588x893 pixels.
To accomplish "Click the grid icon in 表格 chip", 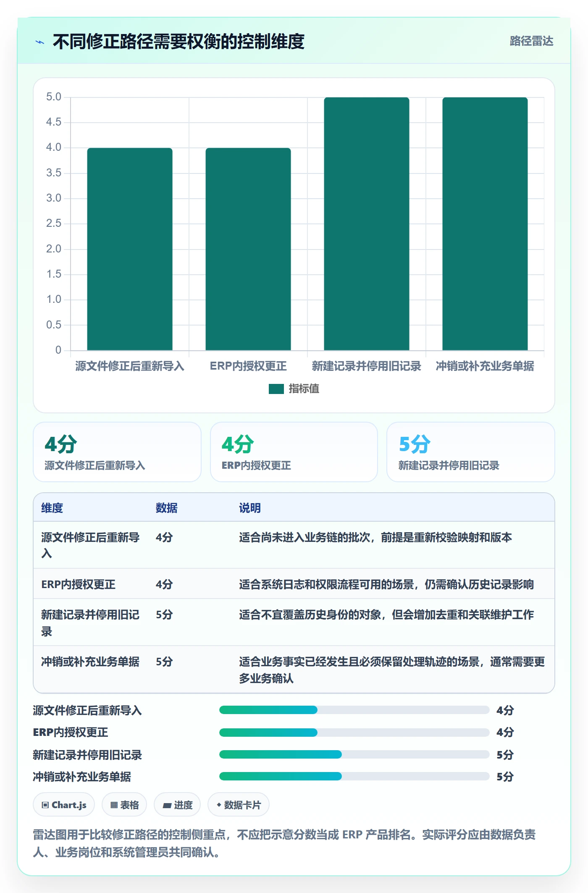I will (114, 805).
